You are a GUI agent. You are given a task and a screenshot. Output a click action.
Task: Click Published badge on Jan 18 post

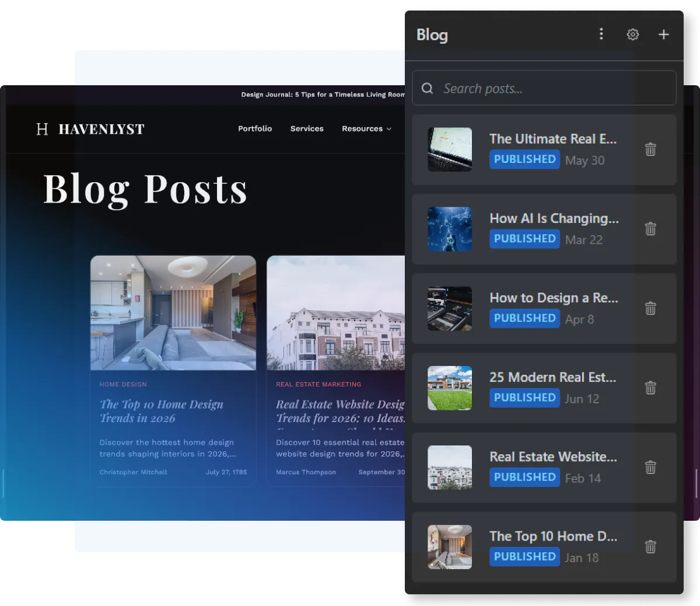click(x=524, y=556)
